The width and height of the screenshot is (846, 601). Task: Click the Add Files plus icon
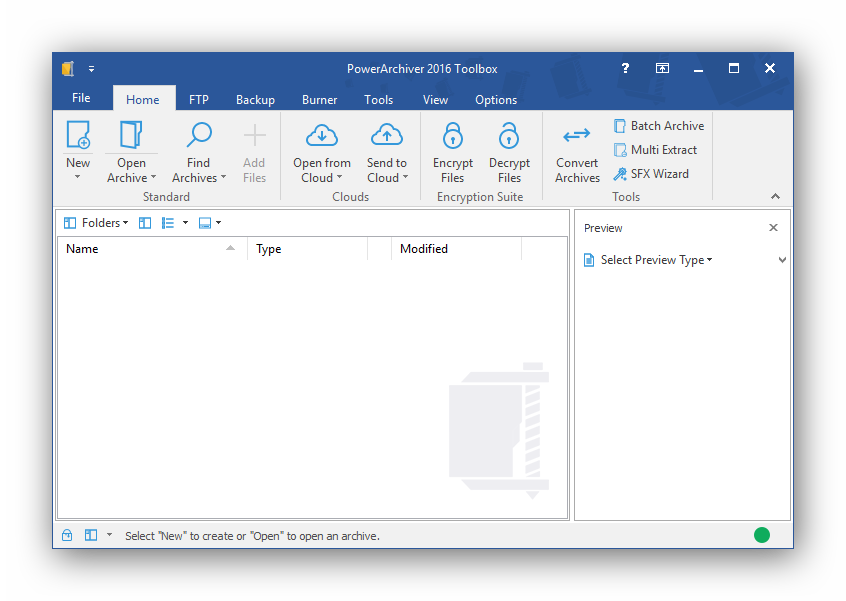254,135
